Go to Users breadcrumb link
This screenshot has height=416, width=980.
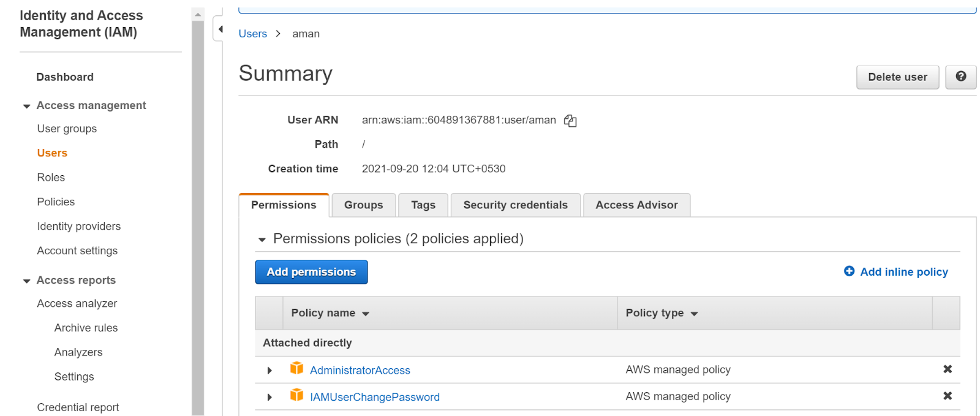point(252,34)
